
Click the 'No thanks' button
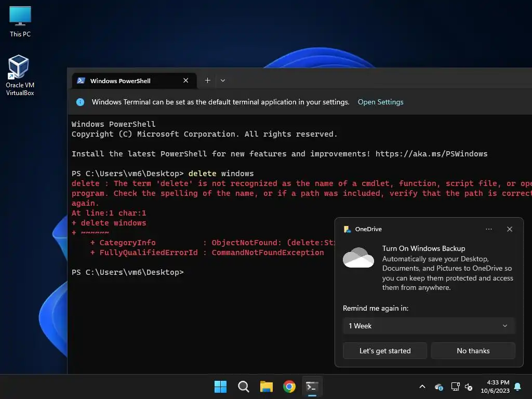click(473, 351)
